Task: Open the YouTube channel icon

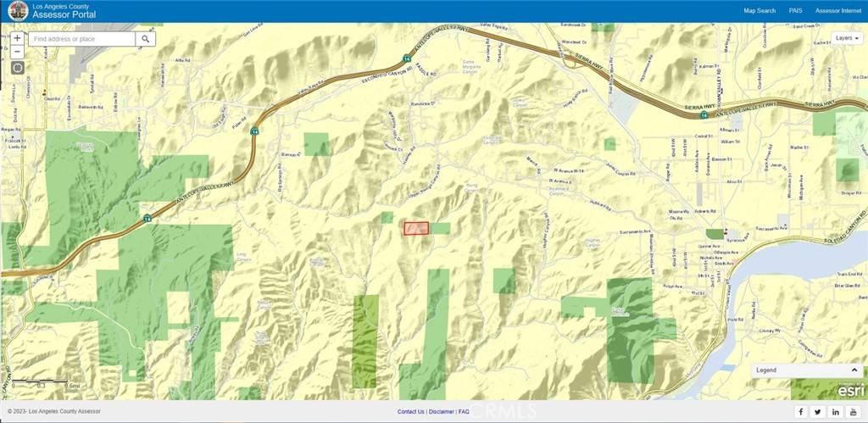Action: click(x=853, y=411)
